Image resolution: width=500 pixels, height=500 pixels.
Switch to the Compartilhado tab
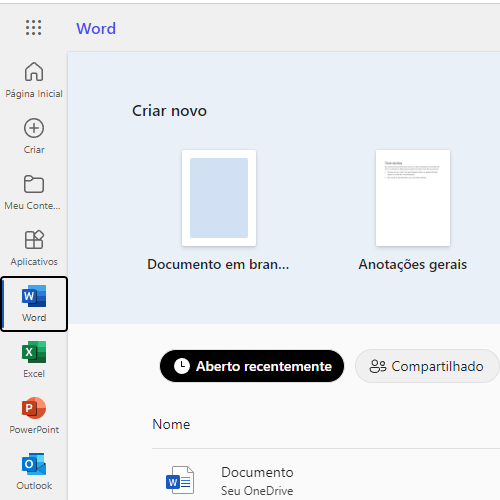[x=427, y=366]
